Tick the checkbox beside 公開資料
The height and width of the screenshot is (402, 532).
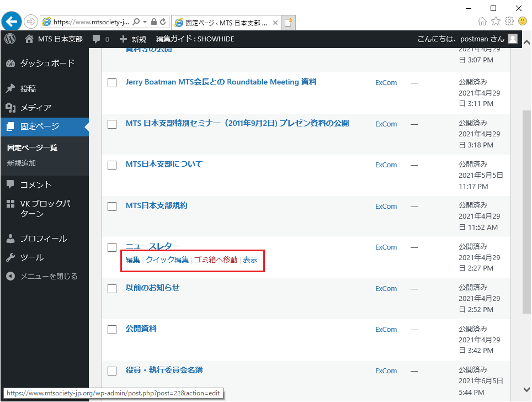click(112, 330)
